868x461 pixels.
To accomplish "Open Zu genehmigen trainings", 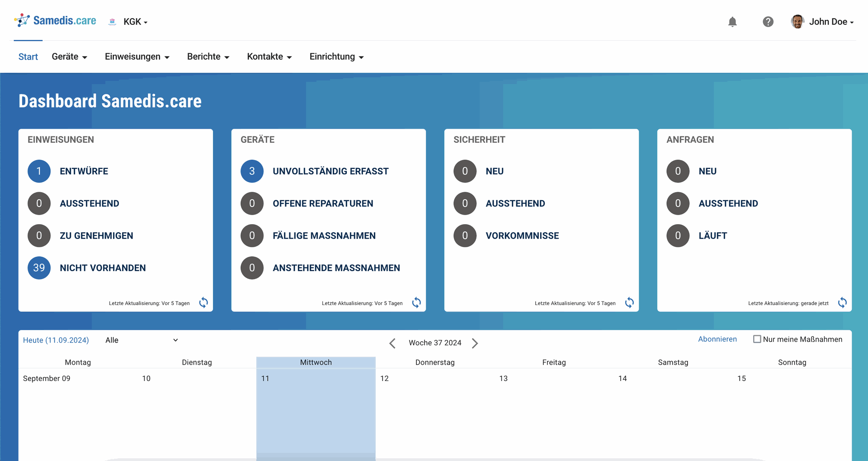I will (x=96, y=236).
